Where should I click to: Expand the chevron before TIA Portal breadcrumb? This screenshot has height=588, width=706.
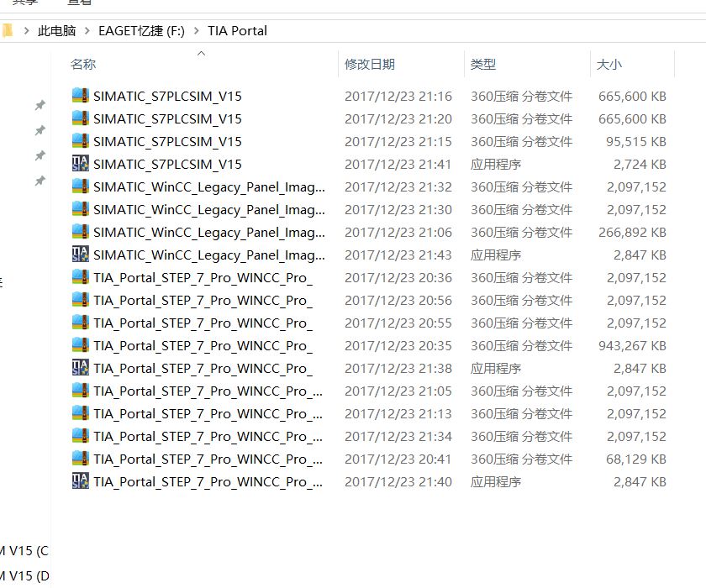click(197, 31)
